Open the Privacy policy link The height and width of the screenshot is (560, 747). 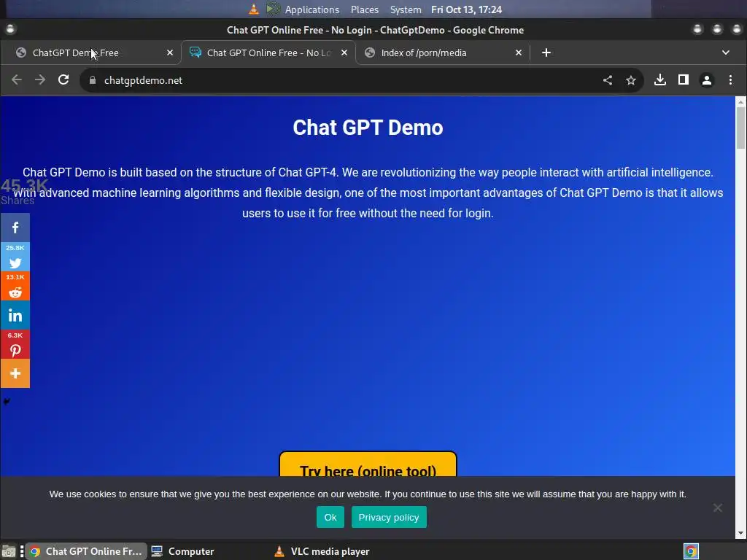pos(389,517)
